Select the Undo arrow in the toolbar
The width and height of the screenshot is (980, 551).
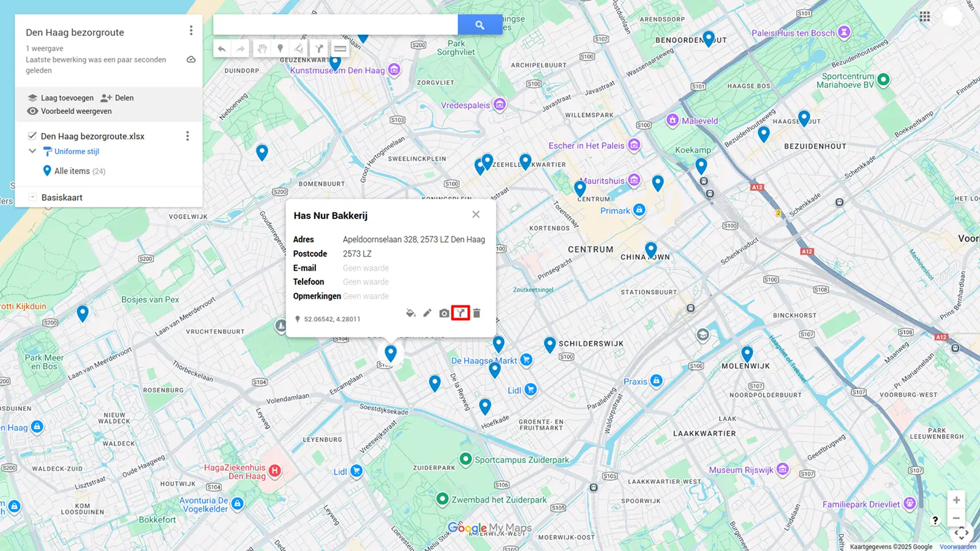click(222, 48)
